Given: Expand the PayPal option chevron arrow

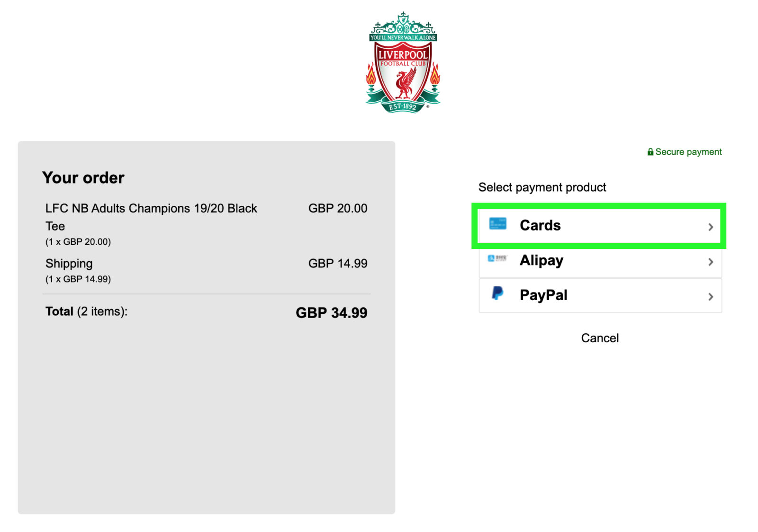Looking at the screenshot, I should pyautogui.click(x=711, y=297).
